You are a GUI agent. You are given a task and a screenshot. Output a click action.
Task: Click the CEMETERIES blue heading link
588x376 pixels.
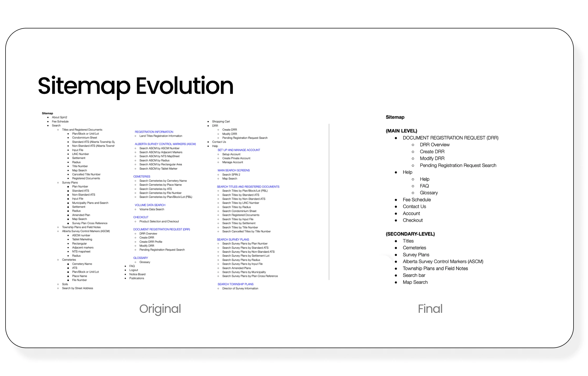142,176
